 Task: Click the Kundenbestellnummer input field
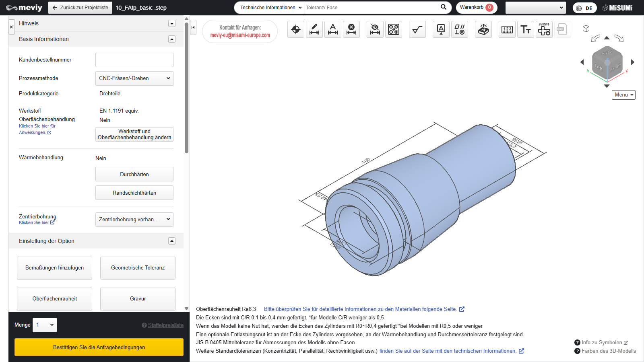[x=134, y=60]
